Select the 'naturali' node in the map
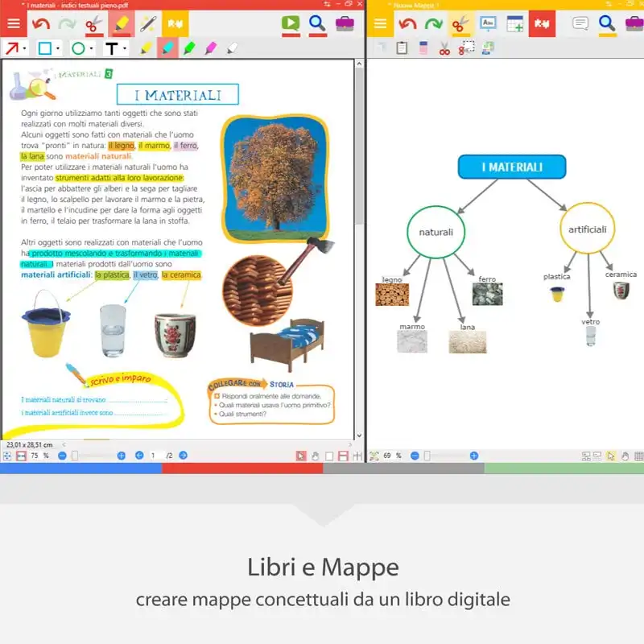Viewport: 644px width, 644px height. point(436,232)
